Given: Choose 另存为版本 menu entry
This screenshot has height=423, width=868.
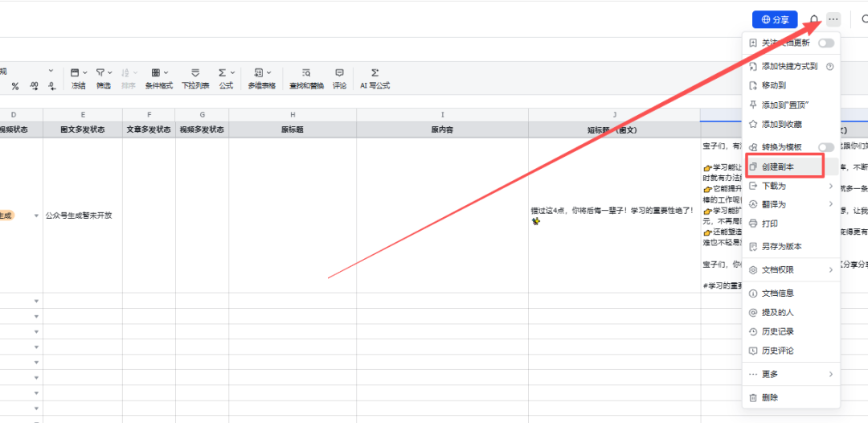Looking at the screenshot, I should (791, 246).
